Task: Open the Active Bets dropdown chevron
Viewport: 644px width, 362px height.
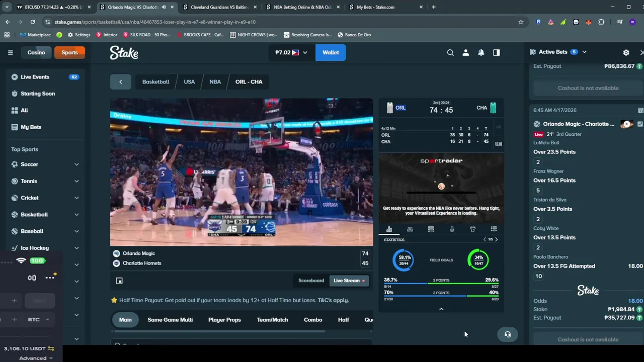Action: (x=584, y=52)
